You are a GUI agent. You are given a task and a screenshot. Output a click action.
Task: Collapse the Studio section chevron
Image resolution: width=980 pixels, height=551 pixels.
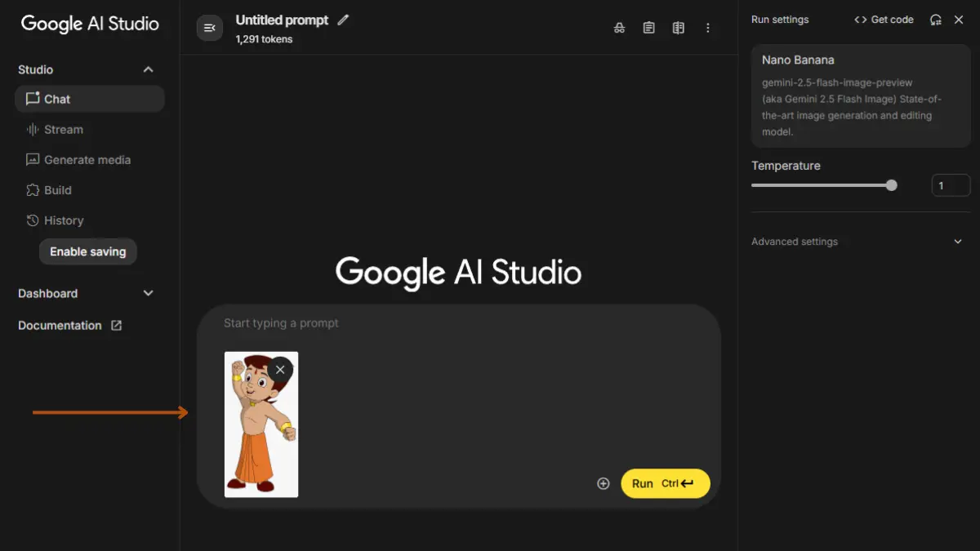[x=148, y=69]
